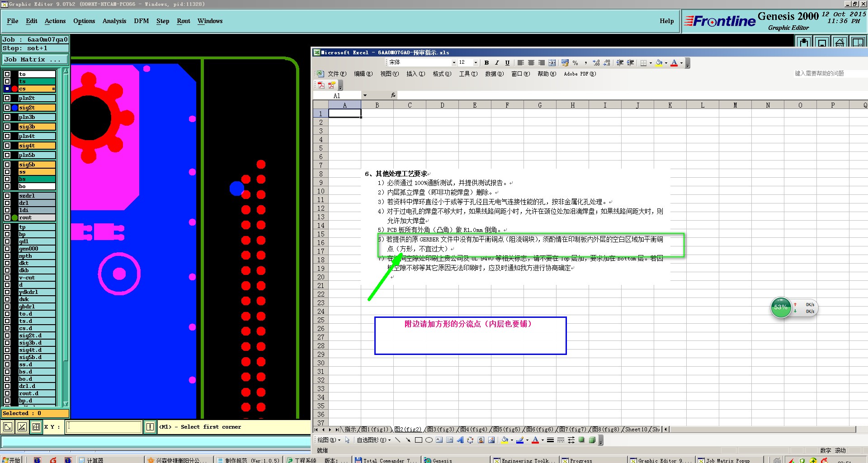The image size is (868, 463).
Task: Click the red Font Color swatch in formatting toolbar
Action: (x=674, y=63)
